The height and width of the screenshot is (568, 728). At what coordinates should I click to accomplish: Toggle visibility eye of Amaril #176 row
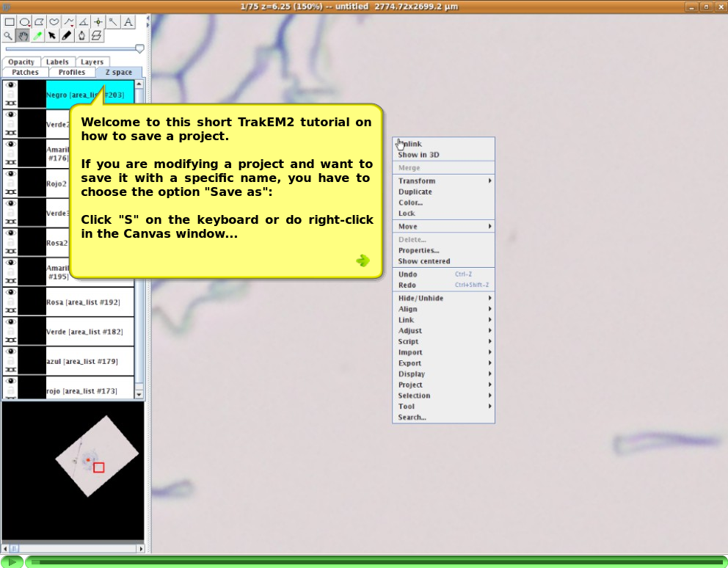(x=11, y=145)
